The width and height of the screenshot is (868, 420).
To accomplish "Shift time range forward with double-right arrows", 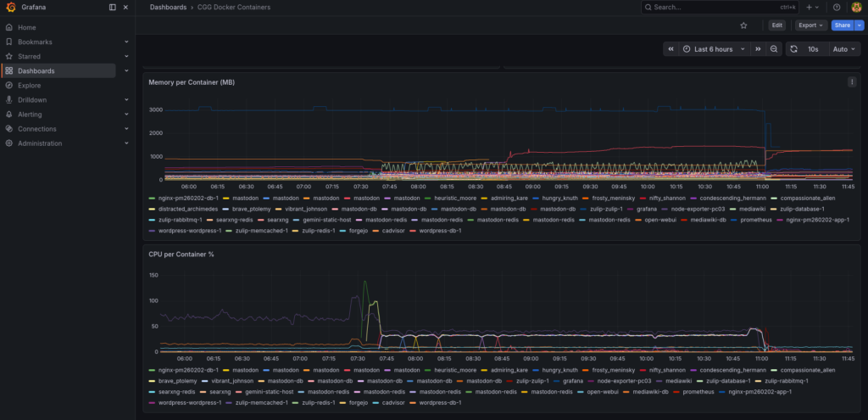I will click(x=758, y=49).
